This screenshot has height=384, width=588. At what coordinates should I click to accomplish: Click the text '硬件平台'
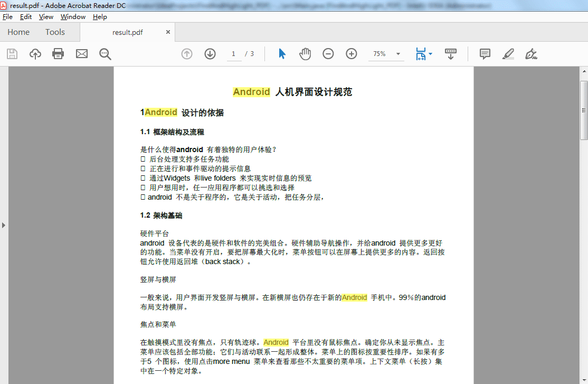click(x=155, y=233)
